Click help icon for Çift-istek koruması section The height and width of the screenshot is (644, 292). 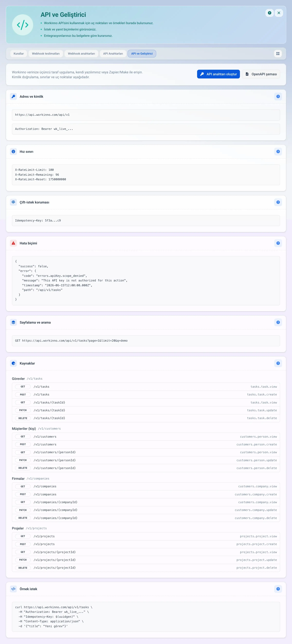(278, 202)
